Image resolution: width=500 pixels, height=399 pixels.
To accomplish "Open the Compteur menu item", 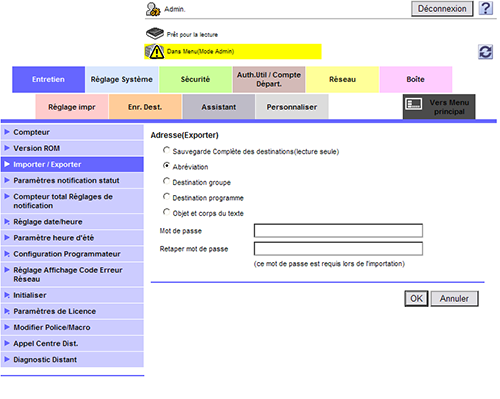I will 72,132.
